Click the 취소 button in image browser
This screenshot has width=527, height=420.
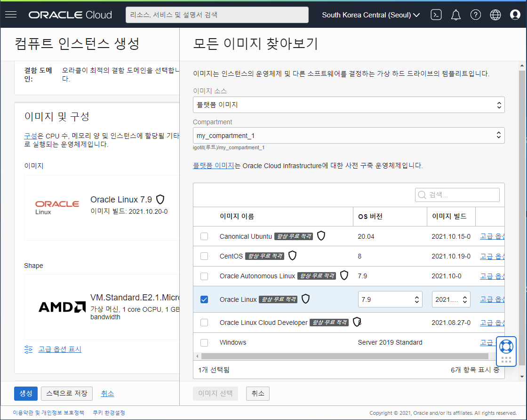(258, 393)
